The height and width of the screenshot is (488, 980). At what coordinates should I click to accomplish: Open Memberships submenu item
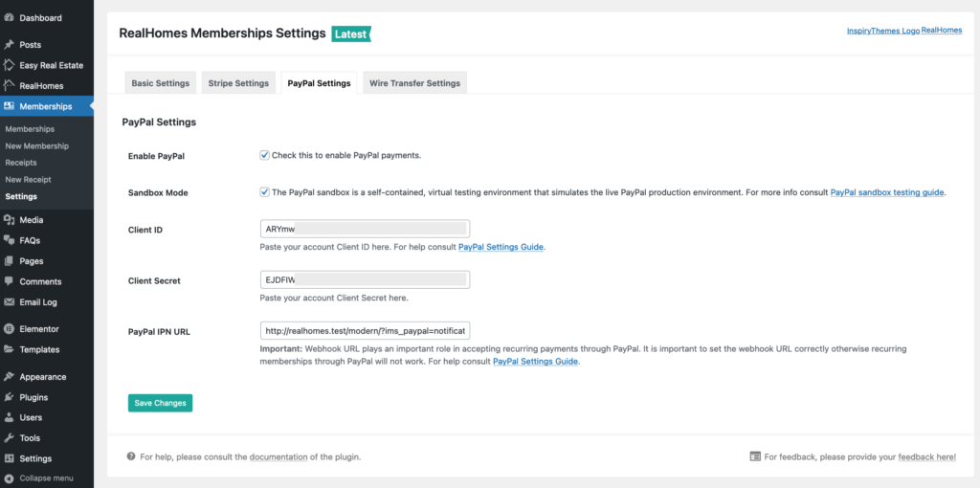pos(30,129)
